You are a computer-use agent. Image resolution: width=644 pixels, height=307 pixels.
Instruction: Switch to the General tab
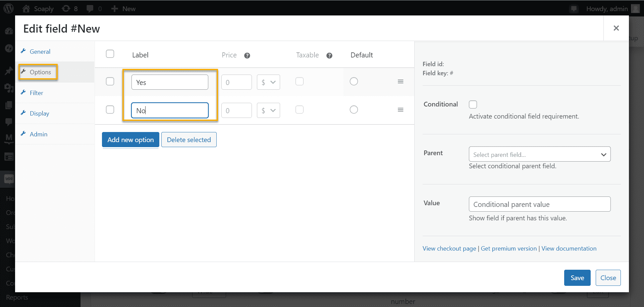[55, 51]
